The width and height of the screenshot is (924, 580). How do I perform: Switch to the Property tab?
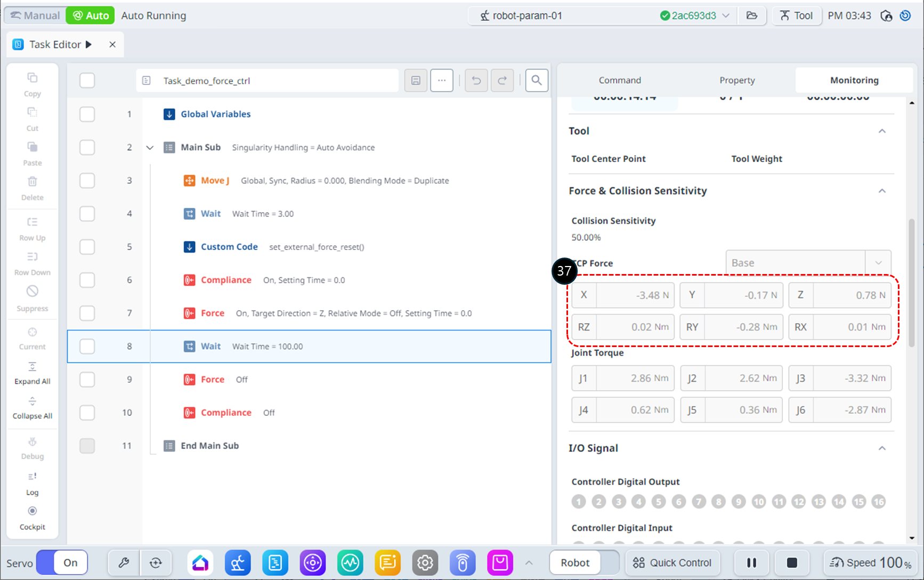coord(737,80)
